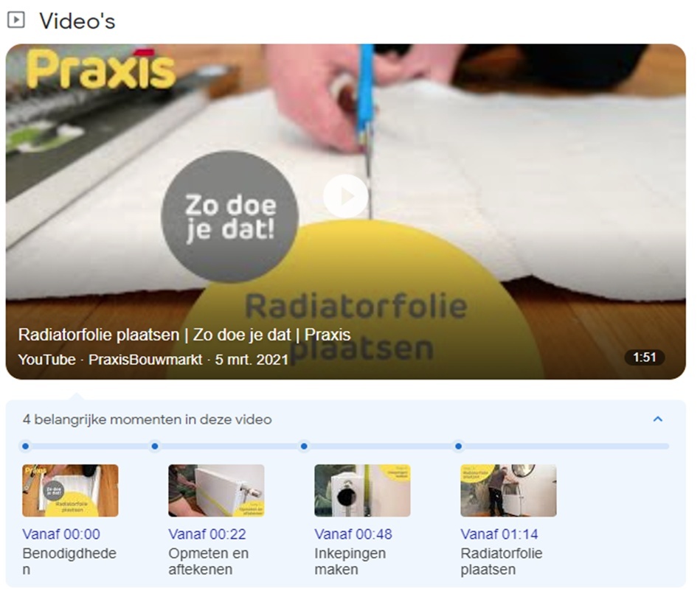Click the 4 belangrijke momenten in deze video heading
This screenshot has height=597, width=700.
[x=148, y=419]
